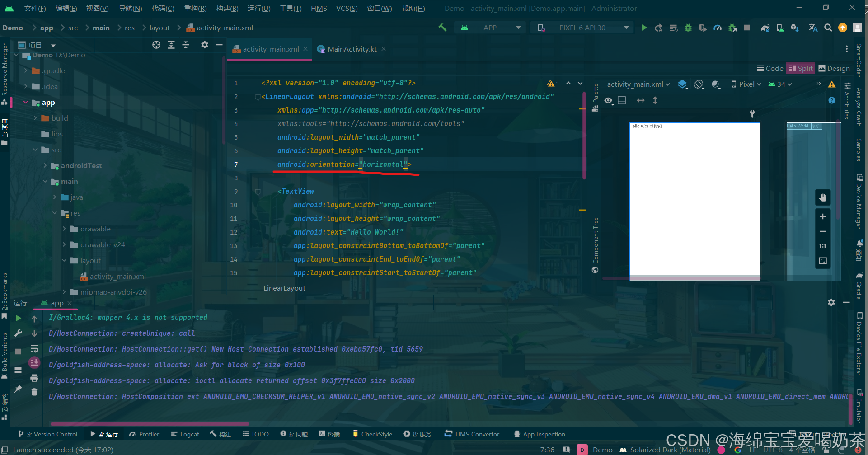Expand the drawable folder node
The width and height of the screenshot is (868, 455).
[x=64, y=229]
